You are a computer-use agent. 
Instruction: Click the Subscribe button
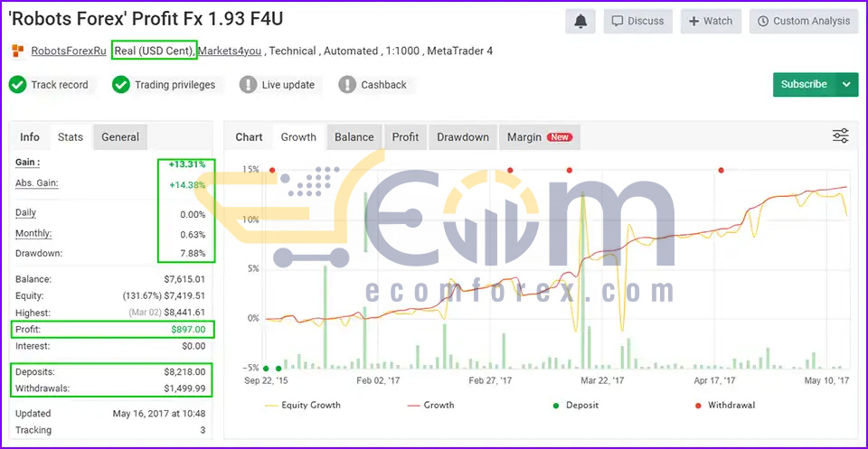[x=804, y=85]
